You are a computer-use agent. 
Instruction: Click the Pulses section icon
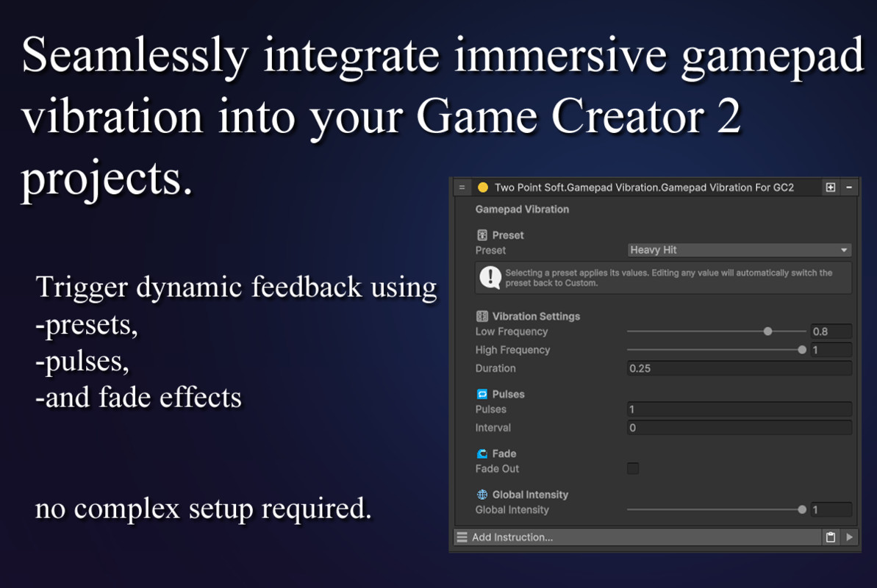tap(482, 394)
